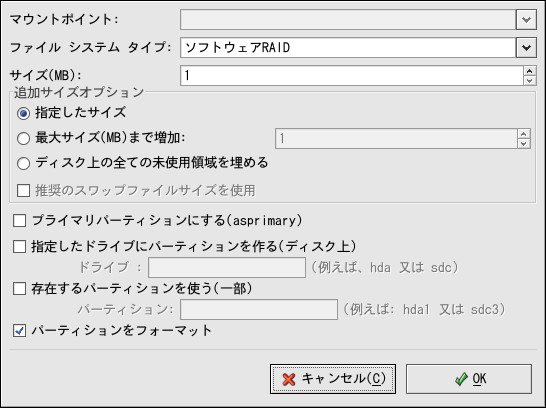Click the キャンセル(C) button
546x408 pixels.
tap(333, 379)
